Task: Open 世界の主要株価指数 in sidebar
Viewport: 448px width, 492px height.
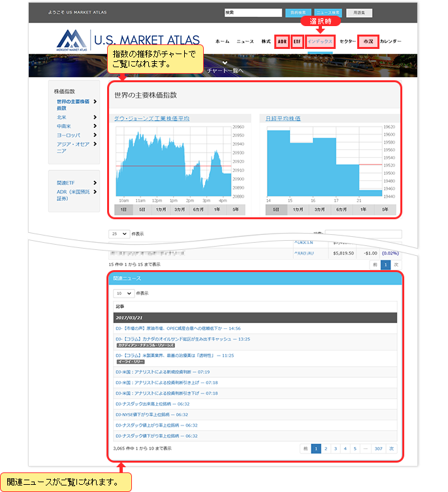Action: 73,105
